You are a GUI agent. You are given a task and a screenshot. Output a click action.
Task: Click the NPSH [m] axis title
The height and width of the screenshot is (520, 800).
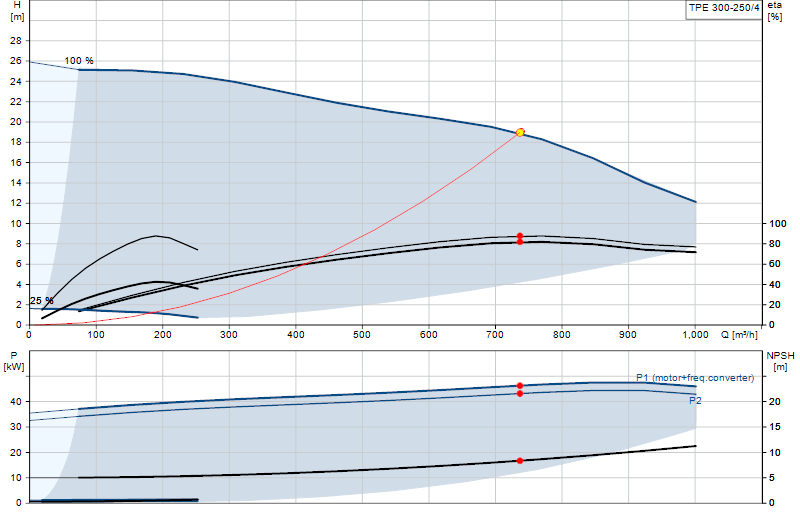click(780, 361)
